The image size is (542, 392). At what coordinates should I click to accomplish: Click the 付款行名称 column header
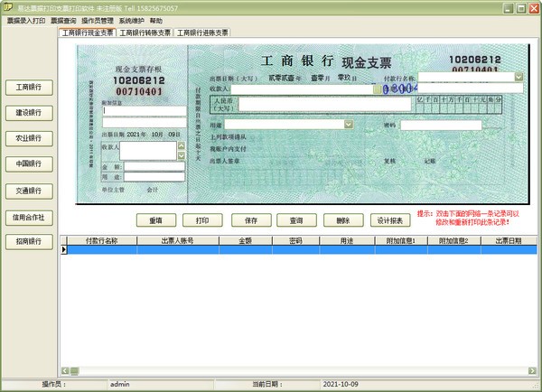(x=102, y=240)
